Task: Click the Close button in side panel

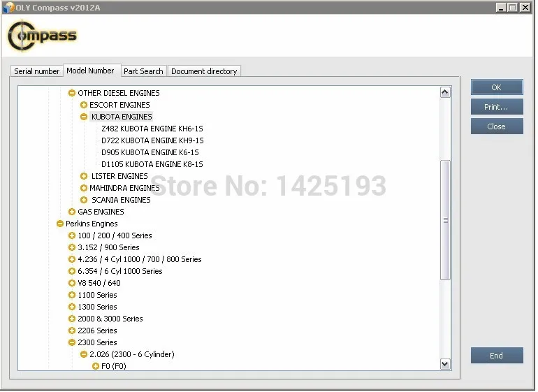Action: 497,126
